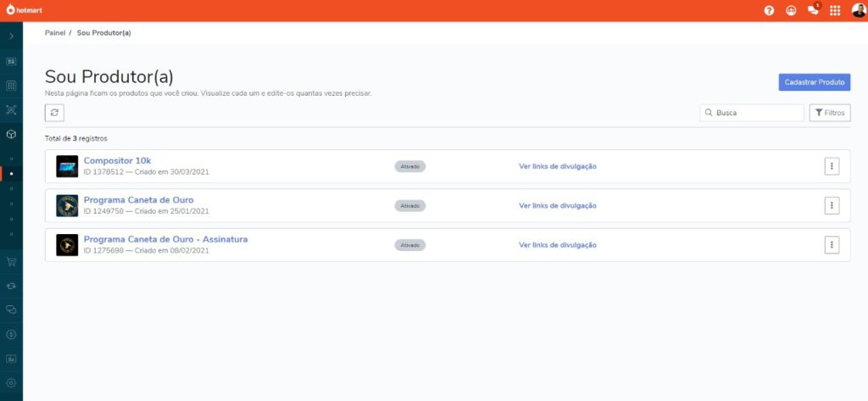Screen dimensions: 868x401
Task: Open the Programa Caneta de Ouro product
Action: coord(139,200)
